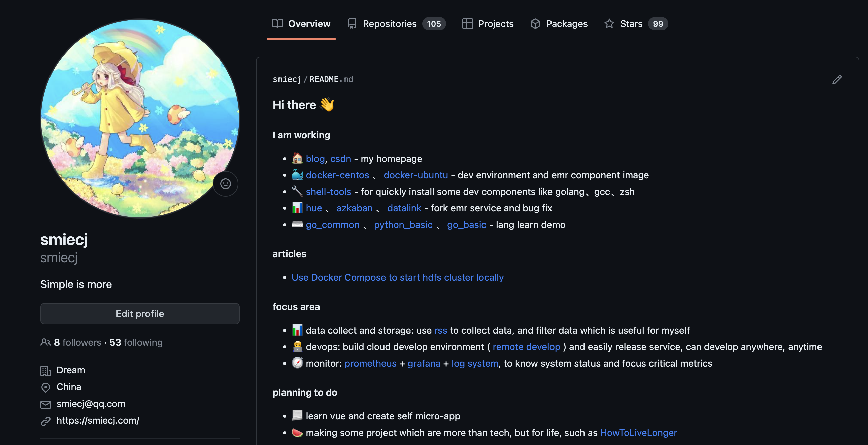Click the Projects table icon
The width and height of the screenshot is (868, 445).
pyautogui.click(x=467, y=24)
